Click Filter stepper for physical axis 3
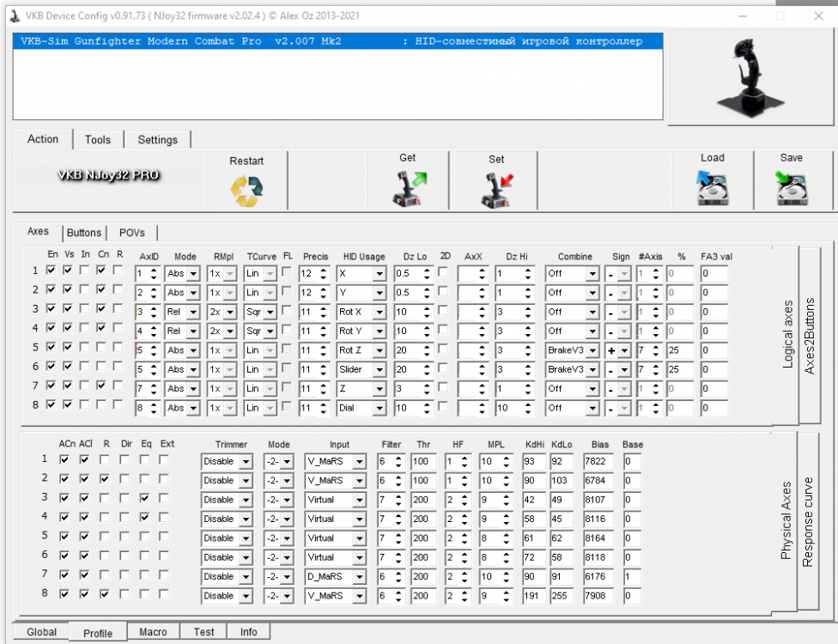The image size is (838, 644). 398,501
